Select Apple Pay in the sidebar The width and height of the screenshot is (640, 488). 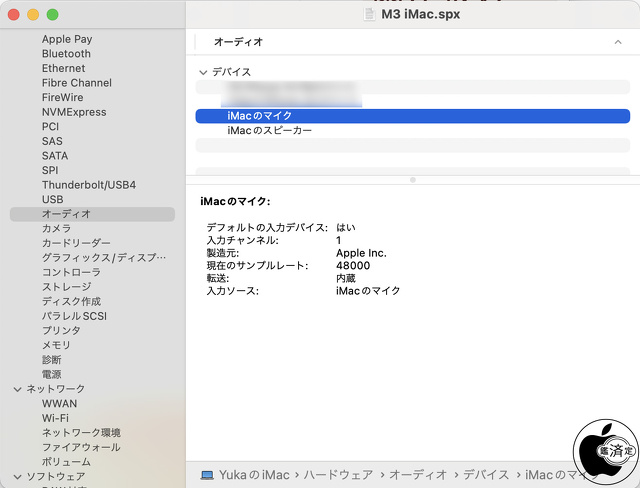[67, 39]
